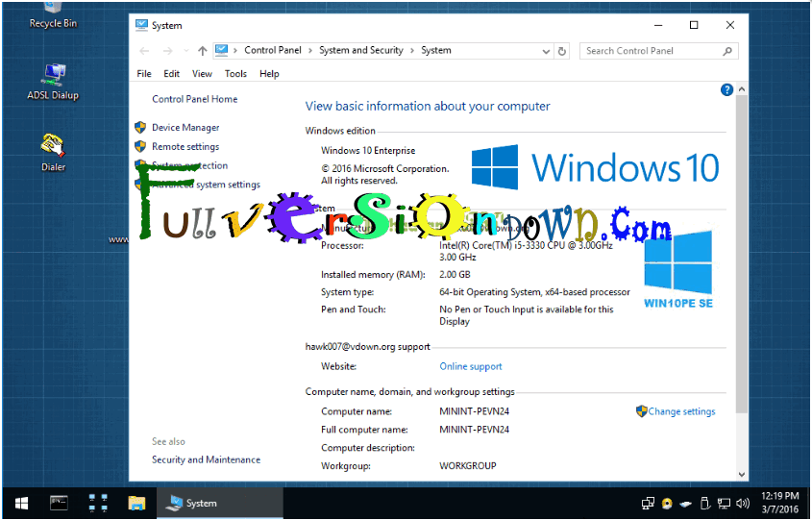Click the network tray icon
The width and height of the screenshot is (812, 520).
(648, 503)
